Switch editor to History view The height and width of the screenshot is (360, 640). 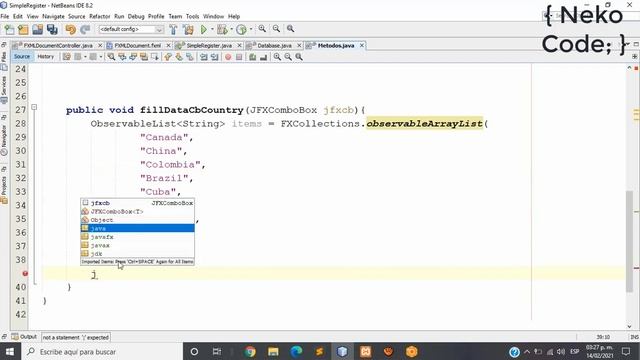pos(46,57)
